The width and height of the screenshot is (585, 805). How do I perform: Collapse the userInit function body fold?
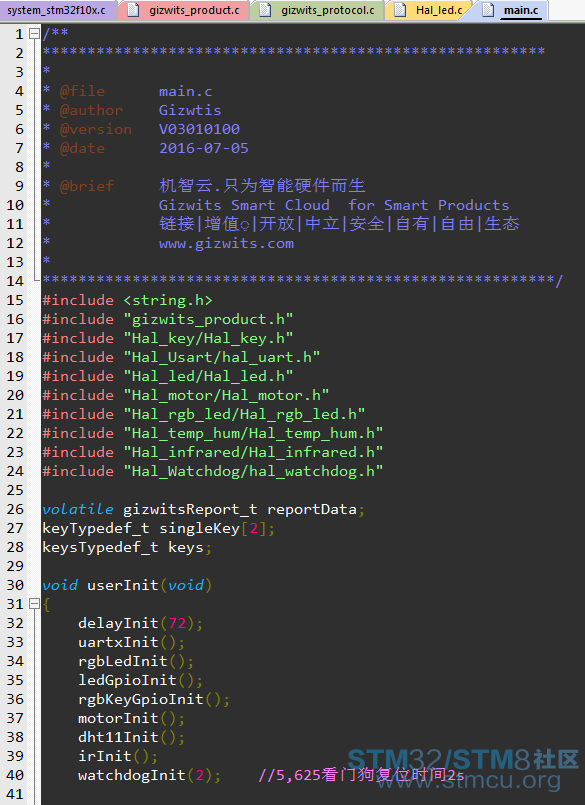pos(34,604)
